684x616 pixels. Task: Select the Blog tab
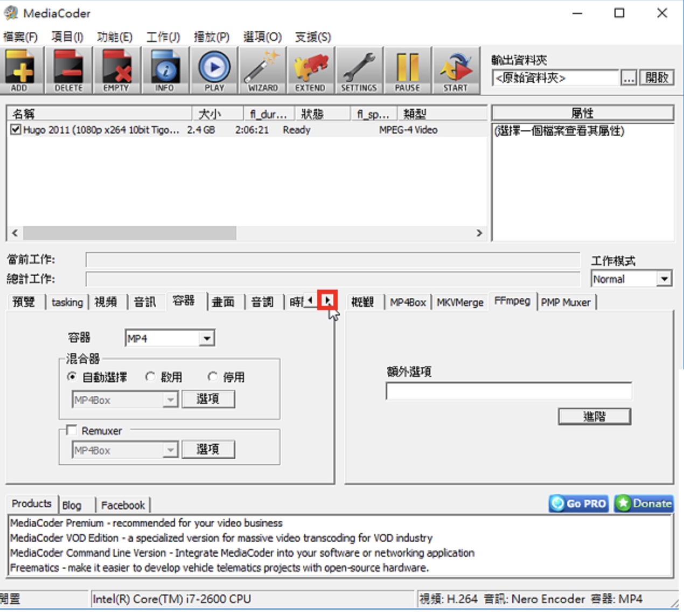(72, 505)
